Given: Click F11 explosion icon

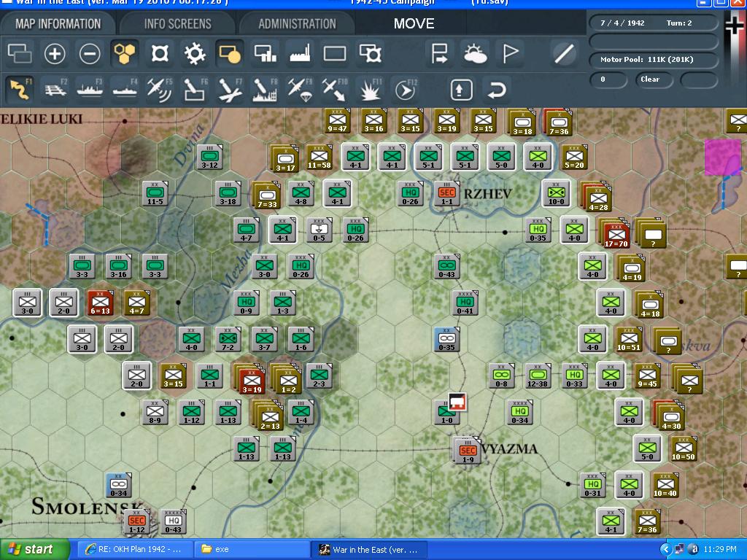Looking at the screenshot, I should [x=370, y=89].
